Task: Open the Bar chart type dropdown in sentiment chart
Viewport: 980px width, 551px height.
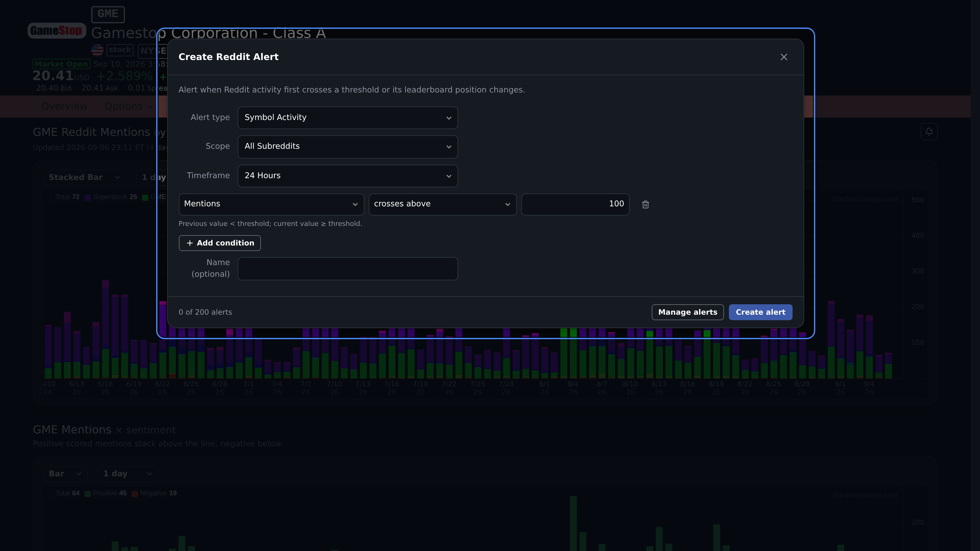Action: click(x=66, y=474)
